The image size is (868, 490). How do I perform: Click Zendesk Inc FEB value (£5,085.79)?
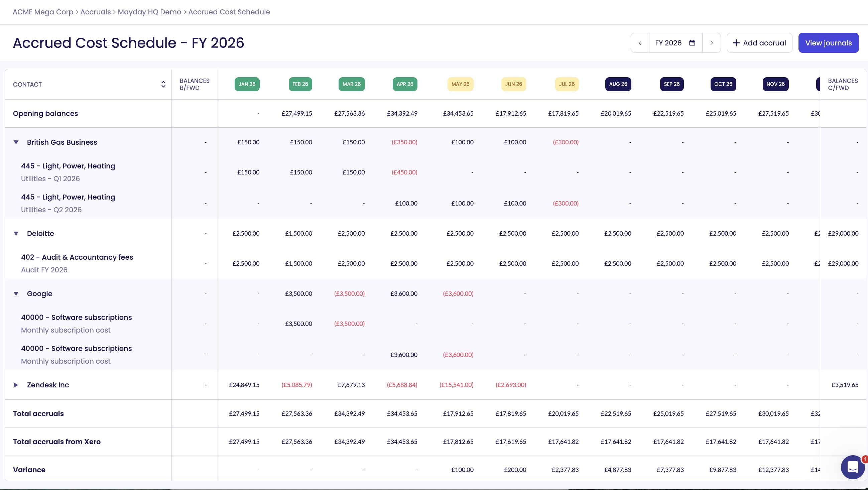click(x=296, y=385)
